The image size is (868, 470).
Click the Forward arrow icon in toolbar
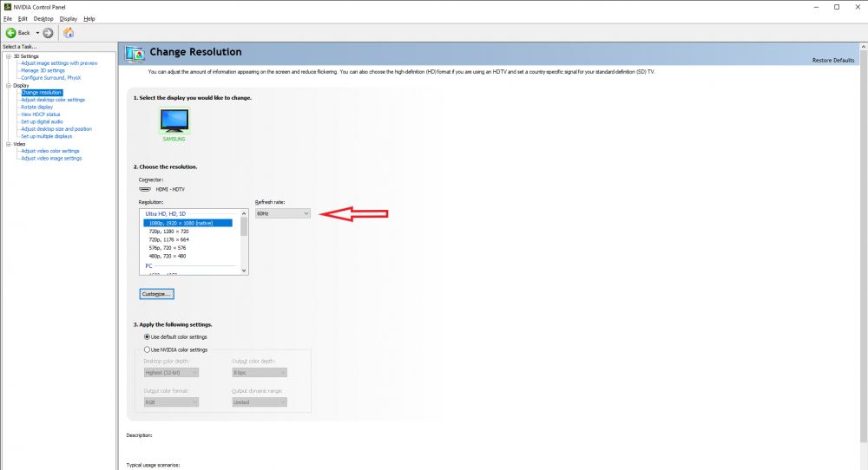(48, 33)
